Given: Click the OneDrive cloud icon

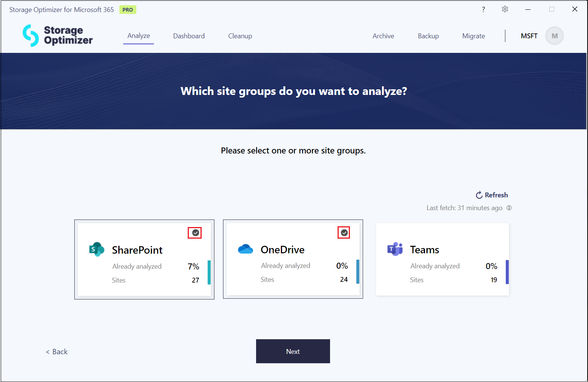Looking at the screenshot, I should 246,249.
